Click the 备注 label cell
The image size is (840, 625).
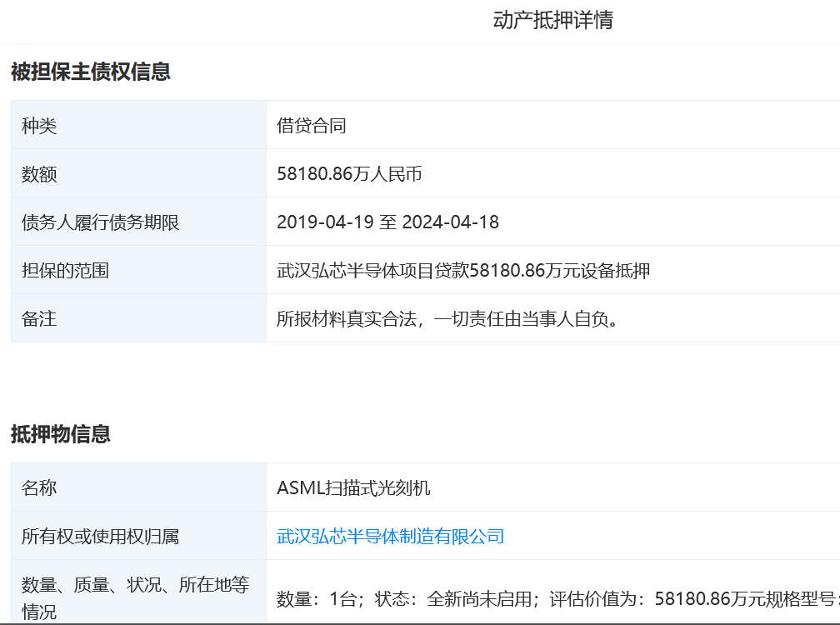[138, 318]
